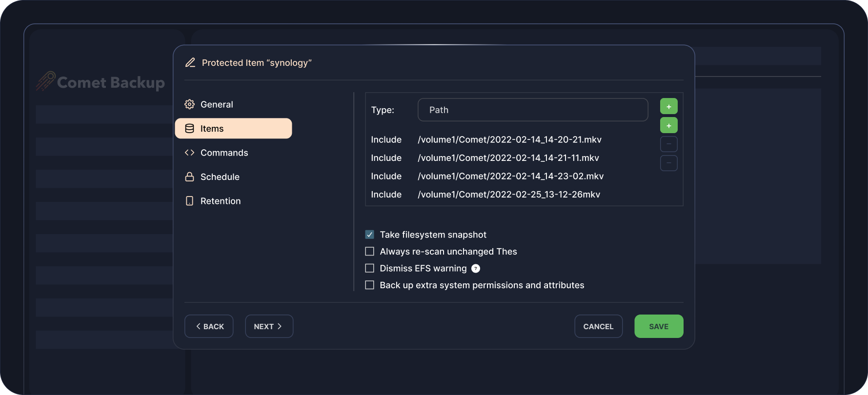Uncheck Take filesystem snapshot

(370, 235)
